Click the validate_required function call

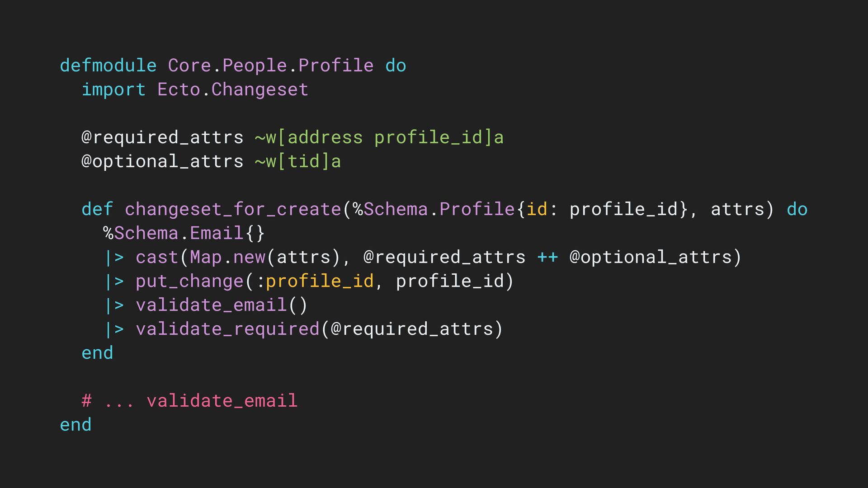(x=227, y=329)
